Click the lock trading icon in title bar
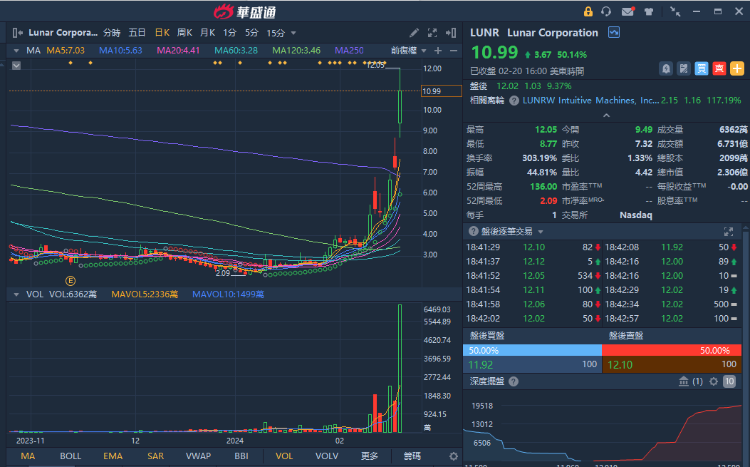 pyautogui.click(x=588, y=11)
